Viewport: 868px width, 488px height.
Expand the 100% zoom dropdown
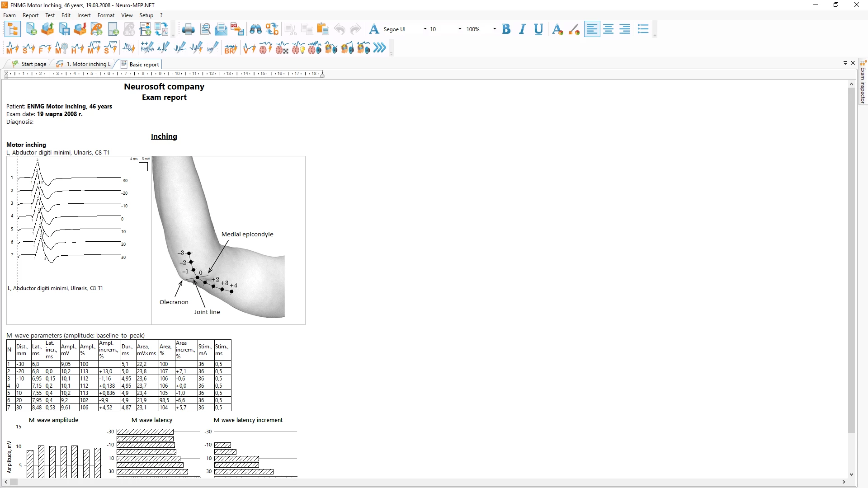coord(494,29)
